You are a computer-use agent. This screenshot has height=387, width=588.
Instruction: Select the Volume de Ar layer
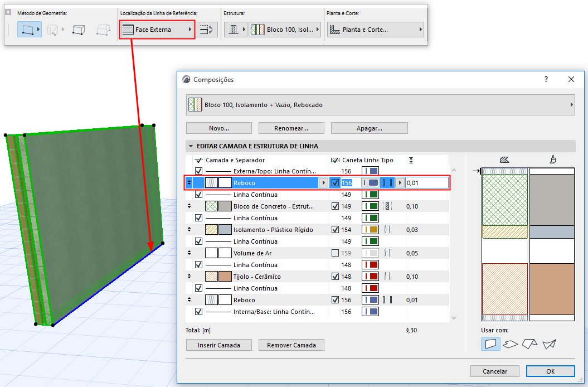(252, 253)
